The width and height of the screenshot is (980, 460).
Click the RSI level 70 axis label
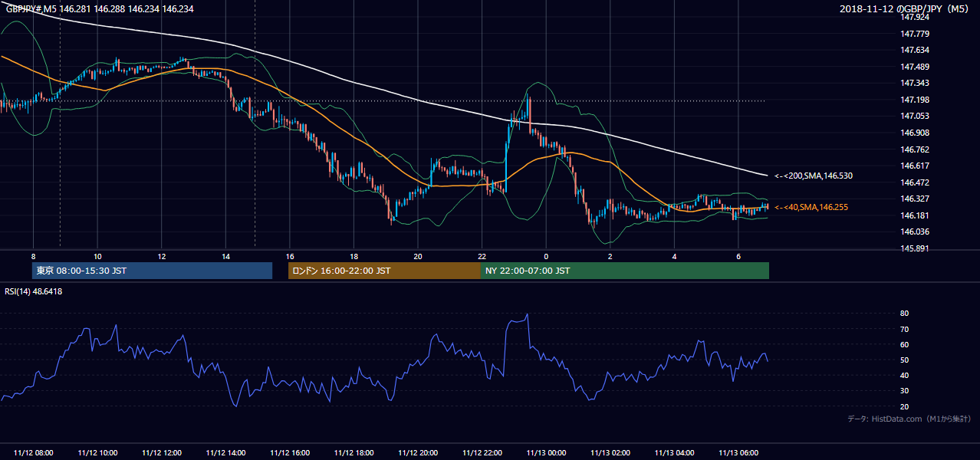tap(904, 329)
